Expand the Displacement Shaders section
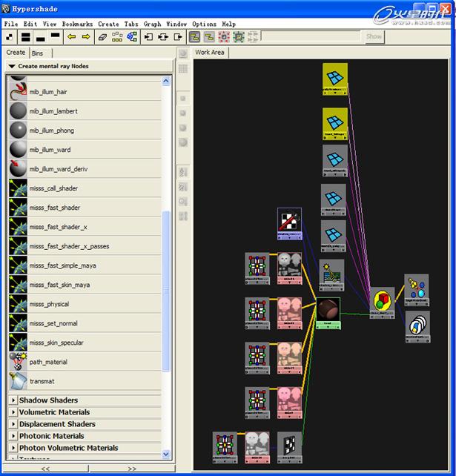Screen dimensions: 456x476 [13, 424]
